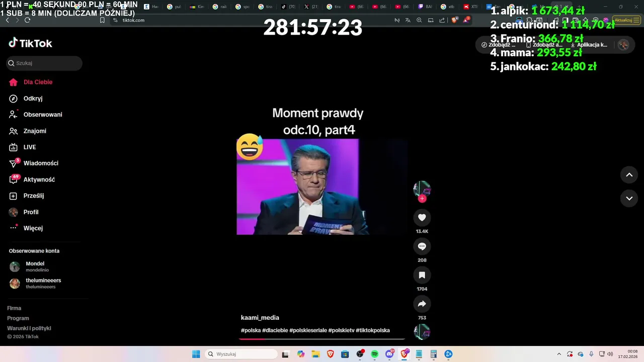Open the Odkryj page
Viewport: 644px width, 362px height.
click(x=26, y=99)
